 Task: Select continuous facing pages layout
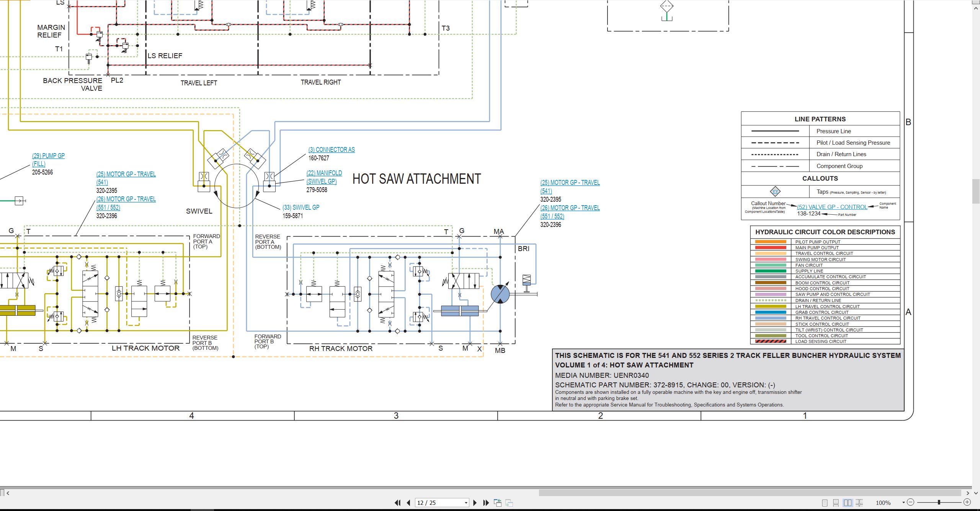coord(859,503)
